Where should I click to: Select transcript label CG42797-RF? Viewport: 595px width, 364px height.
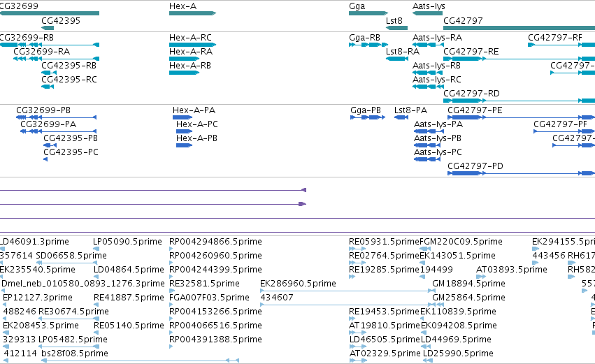tap(555, 38)
